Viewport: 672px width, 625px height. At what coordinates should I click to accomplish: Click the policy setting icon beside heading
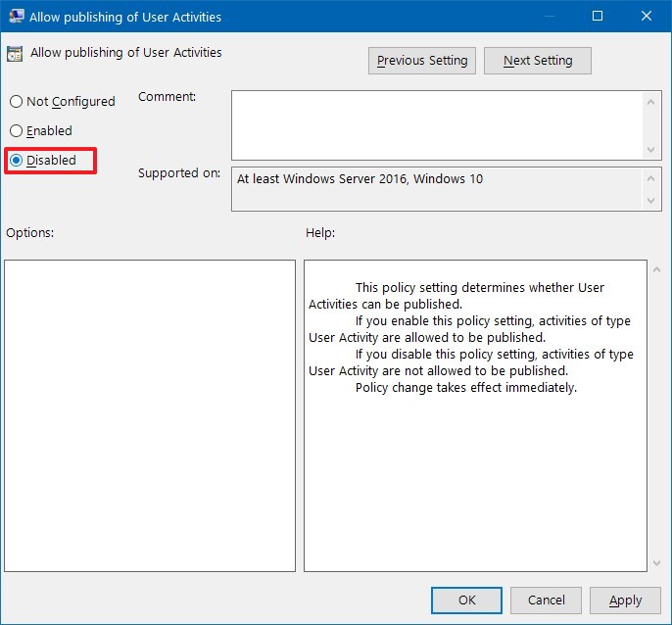(x=15, y=54)
